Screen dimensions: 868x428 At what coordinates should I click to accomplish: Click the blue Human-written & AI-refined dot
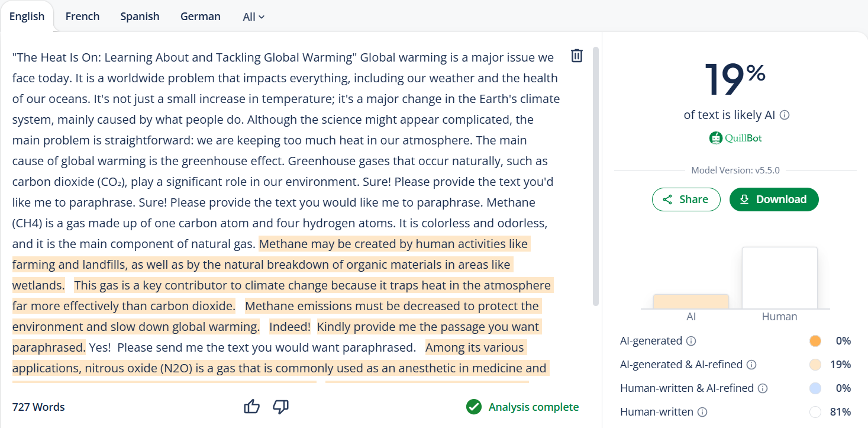(x=815, y=388)
